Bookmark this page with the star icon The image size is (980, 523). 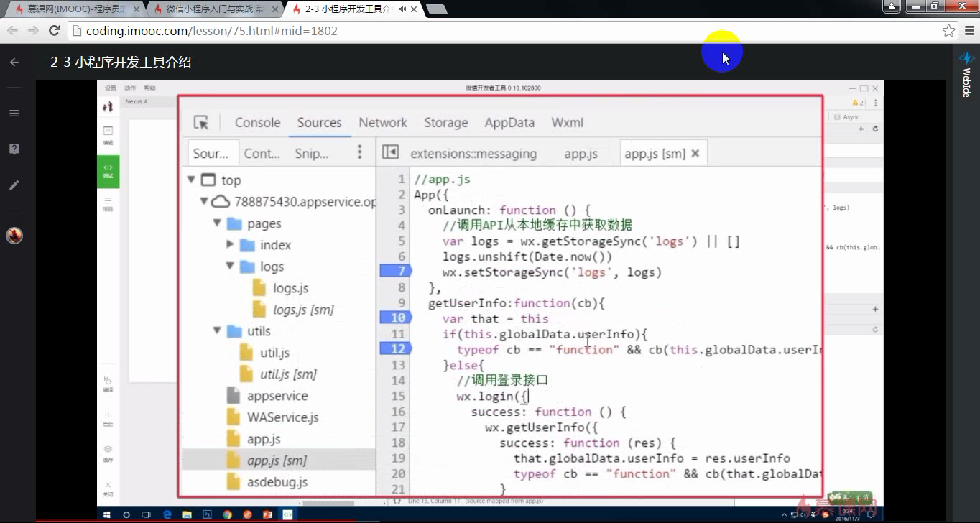pyautogui.click(x=949, y=31)
